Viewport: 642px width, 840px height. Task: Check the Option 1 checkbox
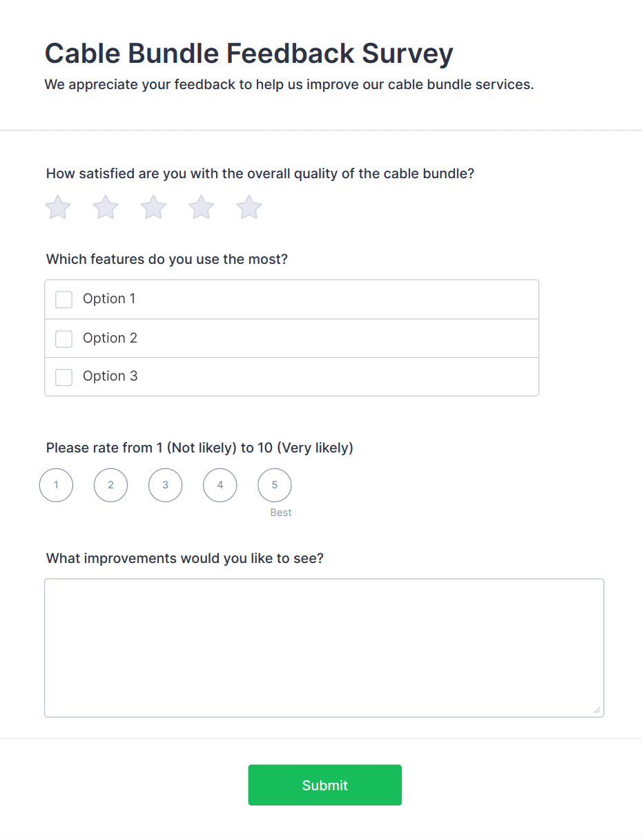point(64,300)
